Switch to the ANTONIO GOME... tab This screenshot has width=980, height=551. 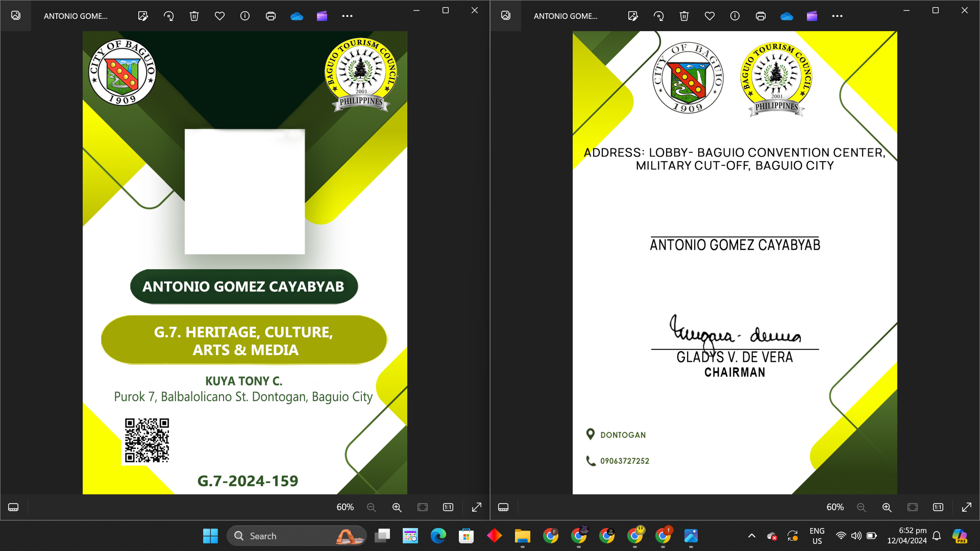click(76, 16)
